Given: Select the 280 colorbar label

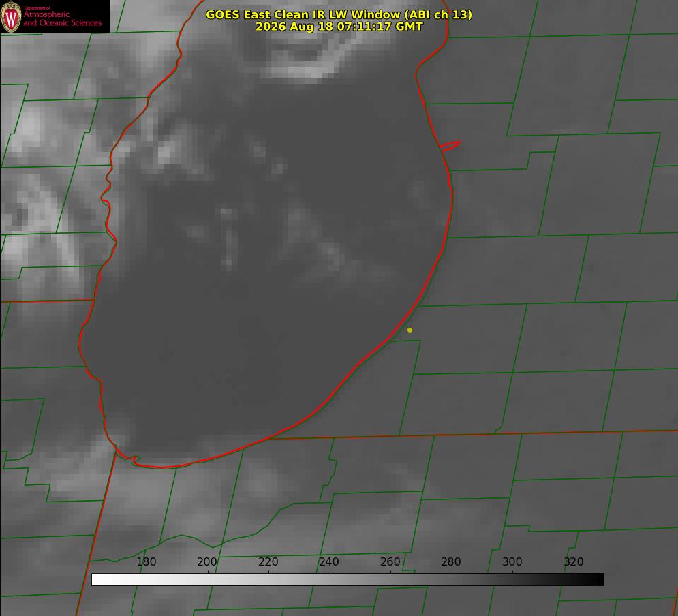Looking at the screenshot, I should pyautogui.click(x=451, y=561).
